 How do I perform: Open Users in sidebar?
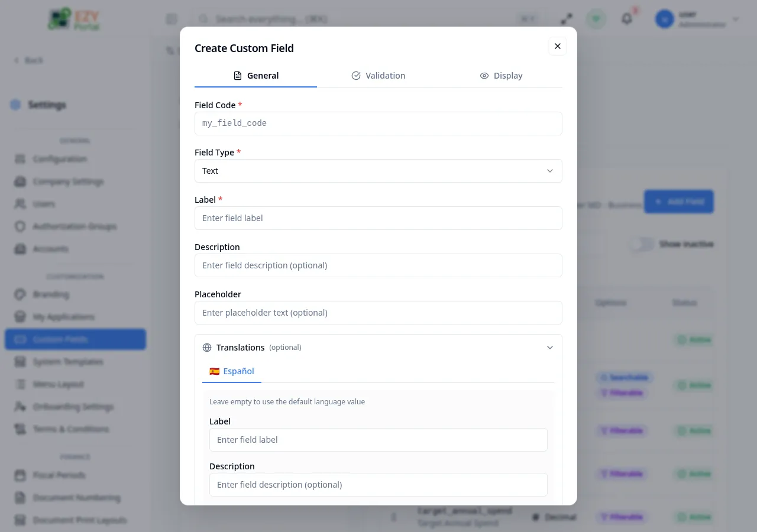(75, 204)
